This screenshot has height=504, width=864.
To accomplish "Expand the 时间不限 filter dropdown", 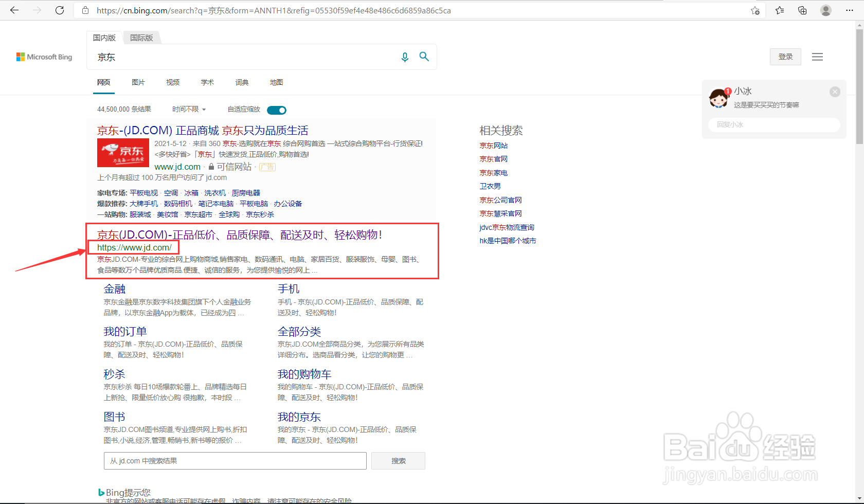I will coord(189,110).
